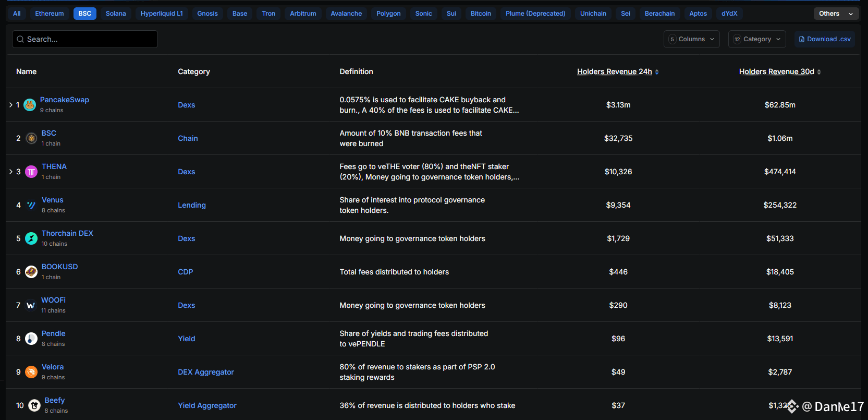Open the BOOKUSD protocol link
868x420 pixels.
coord(60,267)
